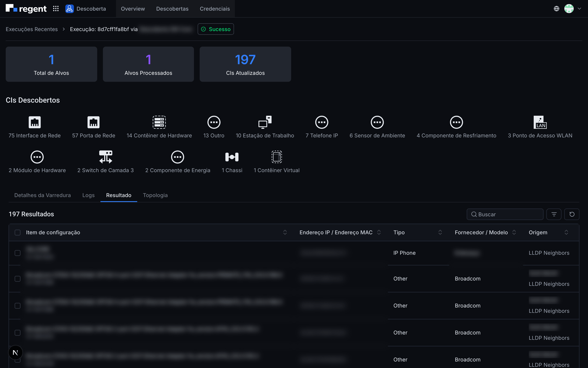This screenshot has height=368, width=588.
Task: Click the user avatar
Action: [x=569, y=9]
